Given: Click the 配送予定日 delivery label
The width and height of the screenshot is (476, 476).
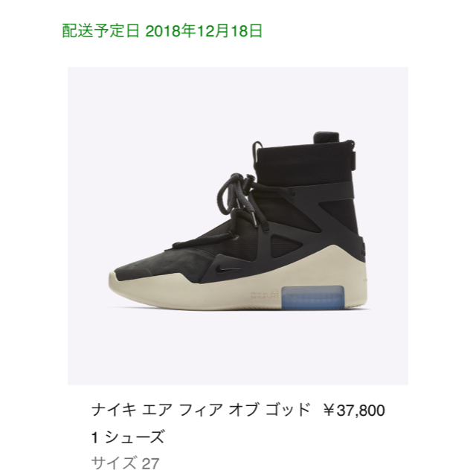Looking at the screenshot, I should (101, 31).
